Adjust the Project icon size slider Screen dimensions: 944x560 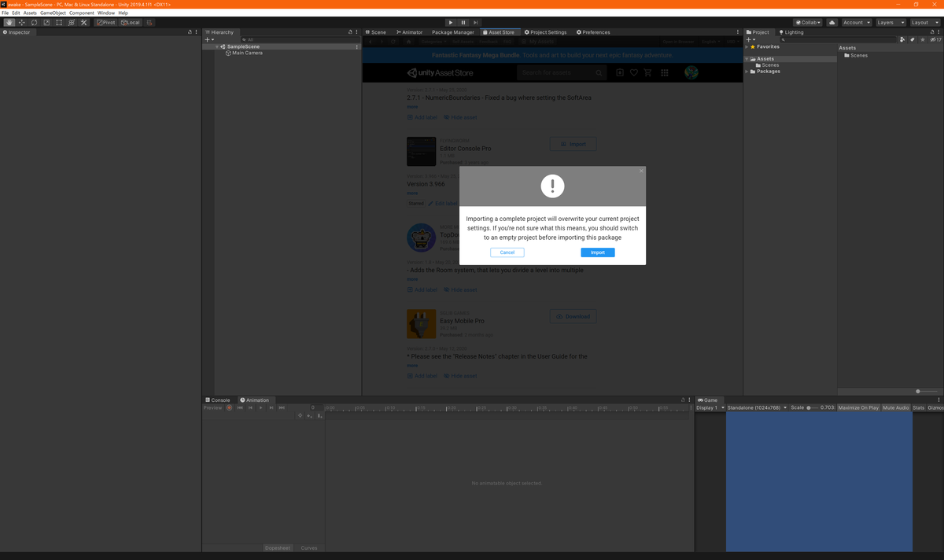(927, 391)
